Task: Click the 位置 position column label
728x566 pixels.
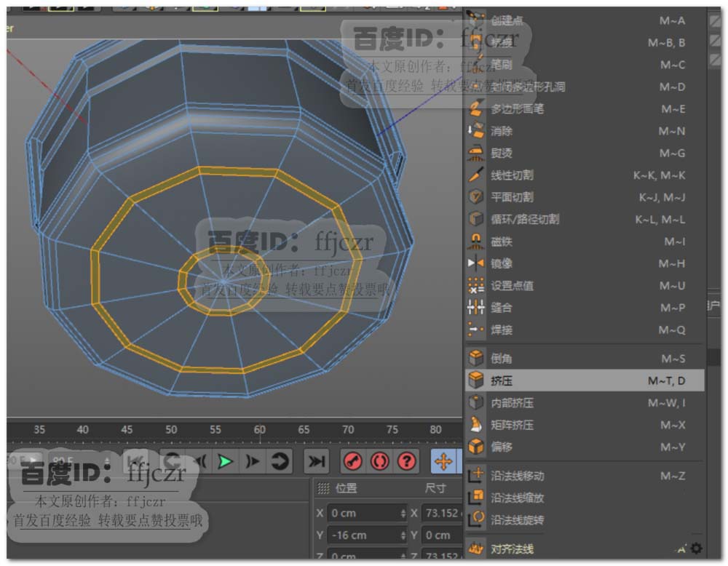Action: (x=346, y=488)
